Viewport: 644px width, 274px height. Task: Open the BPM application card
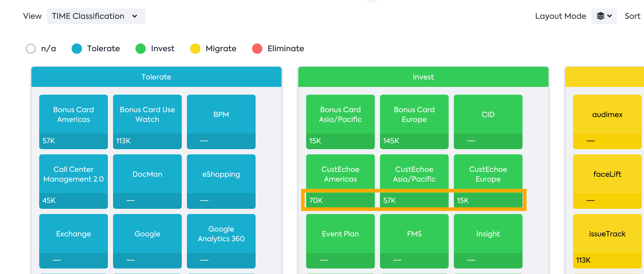pos(221,122)
